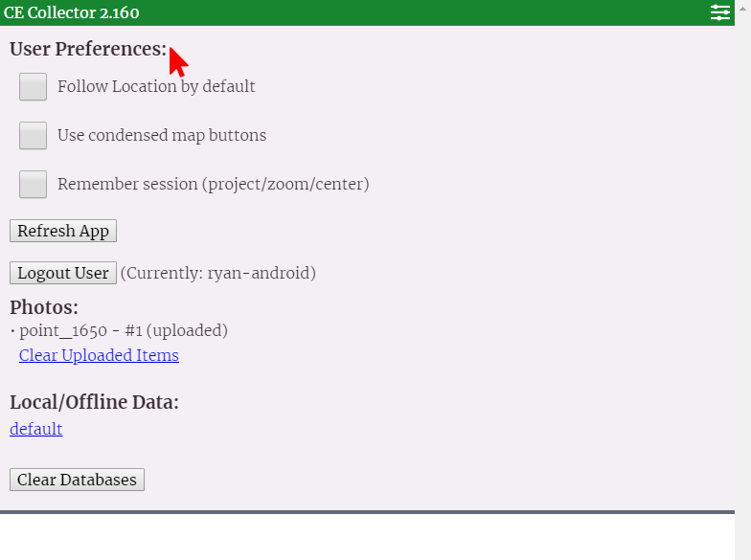751x560 pixels.
Task: Click the Logout User button
Action: tap(63, 273)
